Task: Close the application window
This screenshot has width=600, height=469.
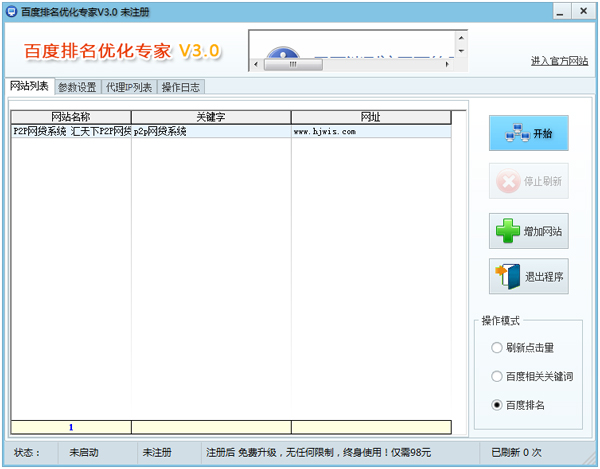Action: tap(583, 11)
